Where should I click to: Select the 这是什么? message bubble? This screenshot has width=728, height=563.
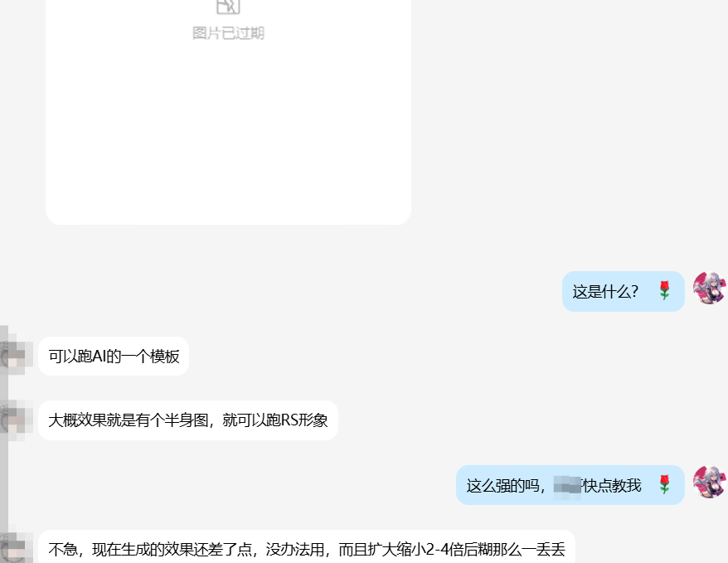tap(623, 292)
